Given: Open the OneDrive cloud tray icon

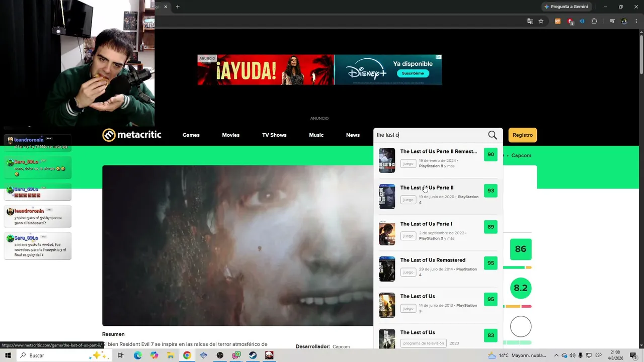Looking at the screenshot, I should tap(564, 355).
